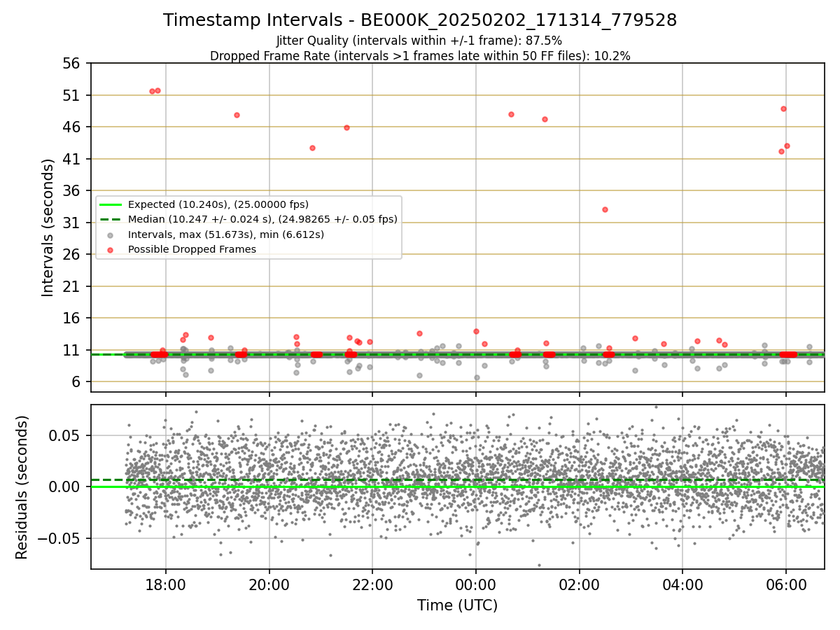The width and height of the screenshot is (840, 630).
Task: Click the red dot marker in legend
Action: coord(111,249)
